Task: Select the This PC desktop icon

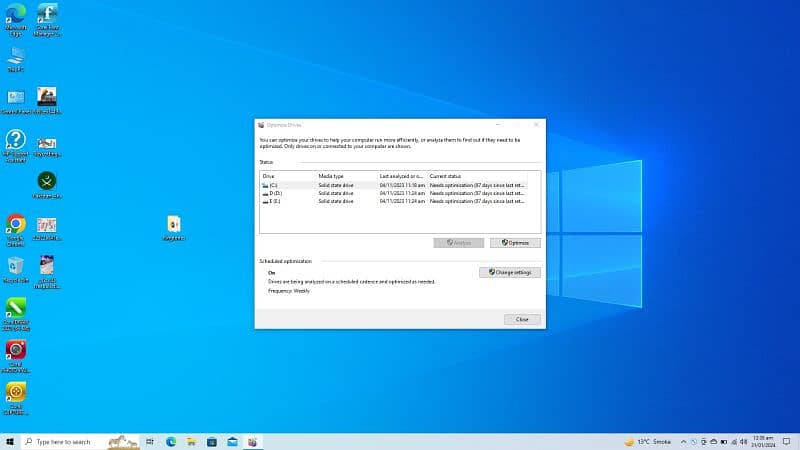Action: point(16,56)
